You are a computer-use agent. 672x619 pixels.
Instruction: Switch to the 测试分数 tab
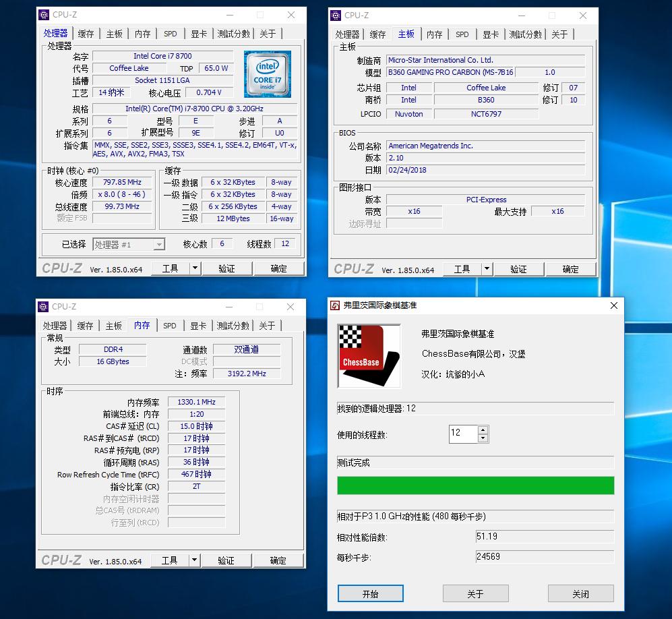tap(234, 33)
